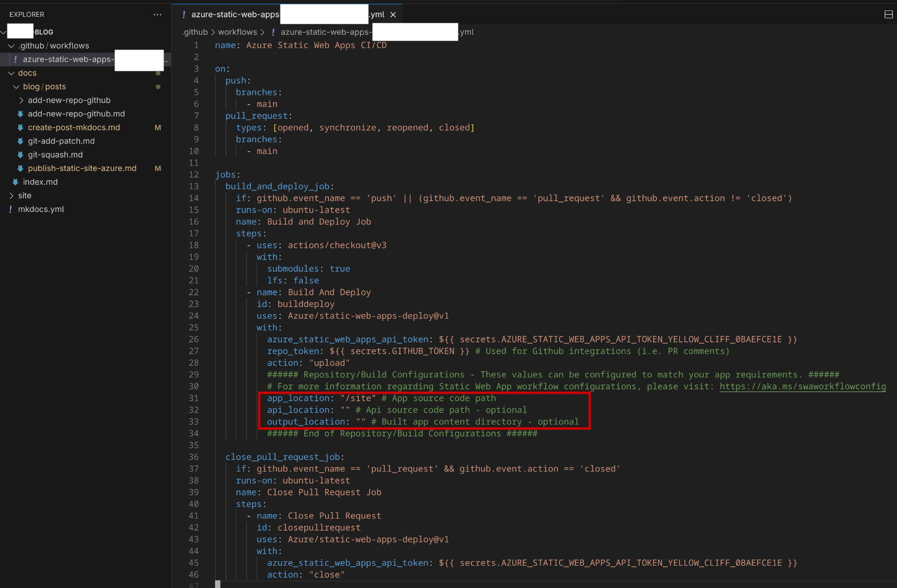Open the Explorer more actions ellipsis
Viewport: 897px width, 588px height.
(x=158, y=14)
